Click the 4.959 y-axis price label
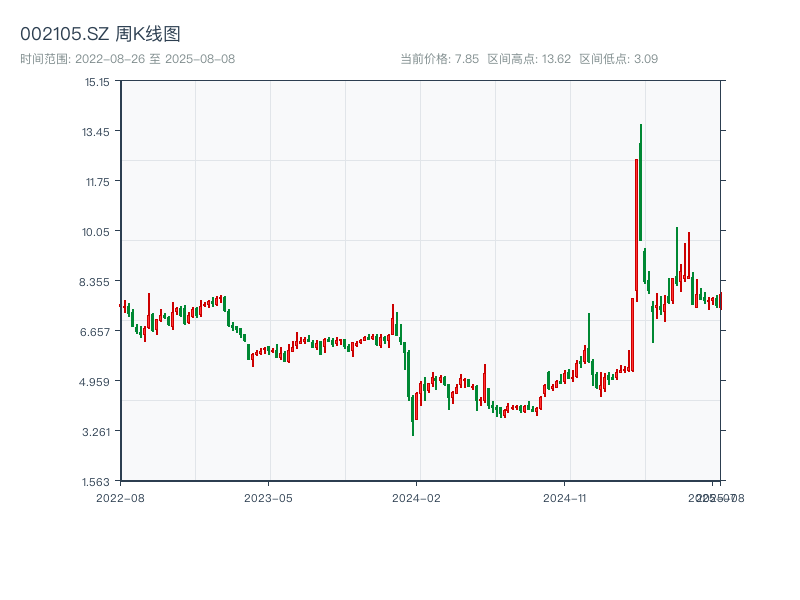The image size is (800, 600). 96,382
